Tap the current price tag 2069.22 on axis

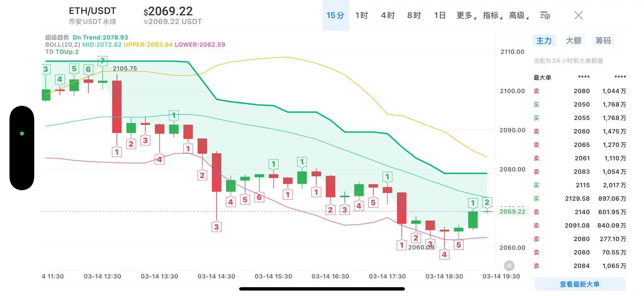[x=512, y=212]
